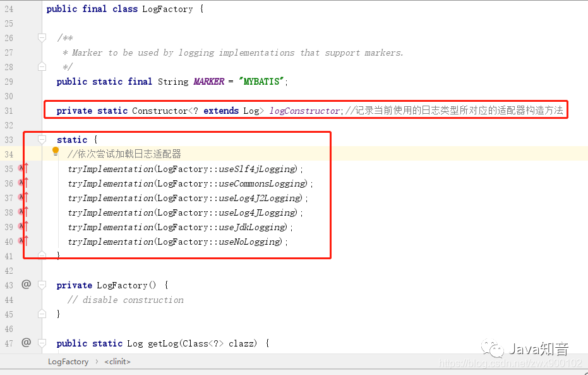Click the line number 42 in gutter

pyautogui.click(x=9, y=271)
